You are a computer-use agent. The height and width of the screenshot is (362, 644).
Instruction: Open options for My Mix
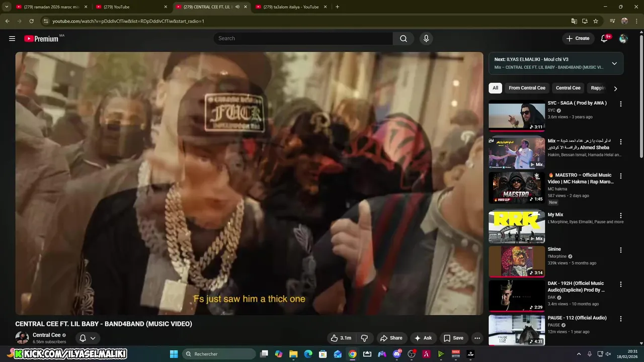(x=620, y=216)
